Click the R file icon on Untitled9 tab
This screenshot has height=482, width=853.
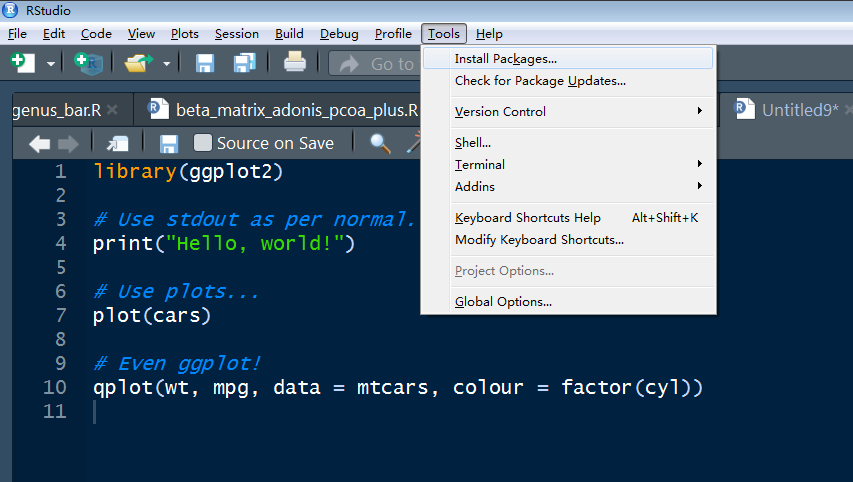pos(744,108)
